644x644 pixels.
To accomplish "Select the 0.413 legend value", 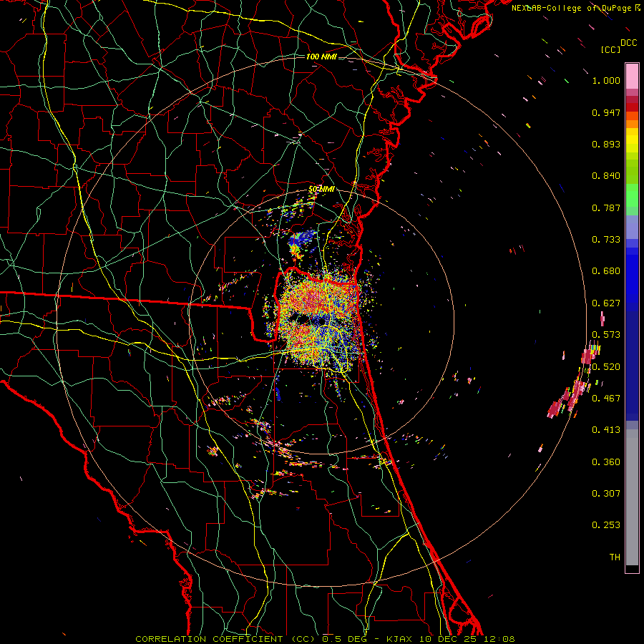I will coord(606,430).
